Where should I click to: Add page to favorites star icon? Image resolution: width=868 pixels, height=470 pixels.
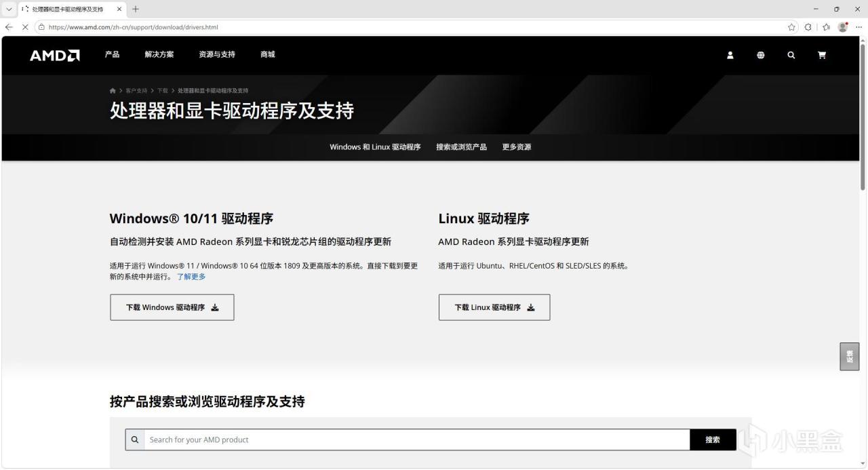click(x=791, y=27)
